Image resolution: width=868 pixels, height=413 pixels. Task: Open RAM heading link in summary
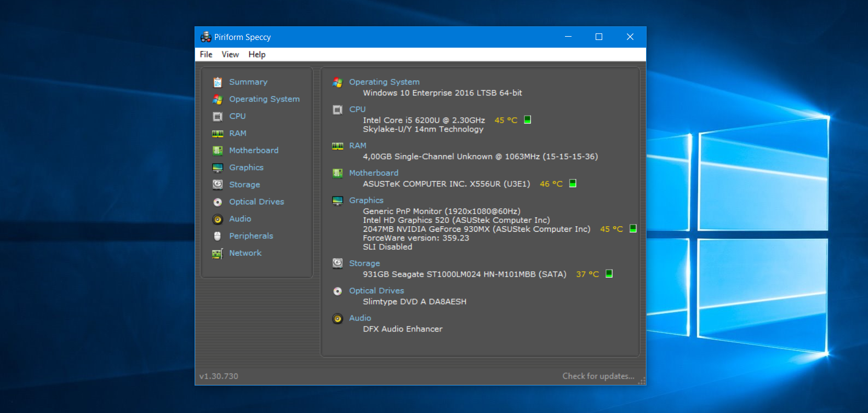pos(358,146)
